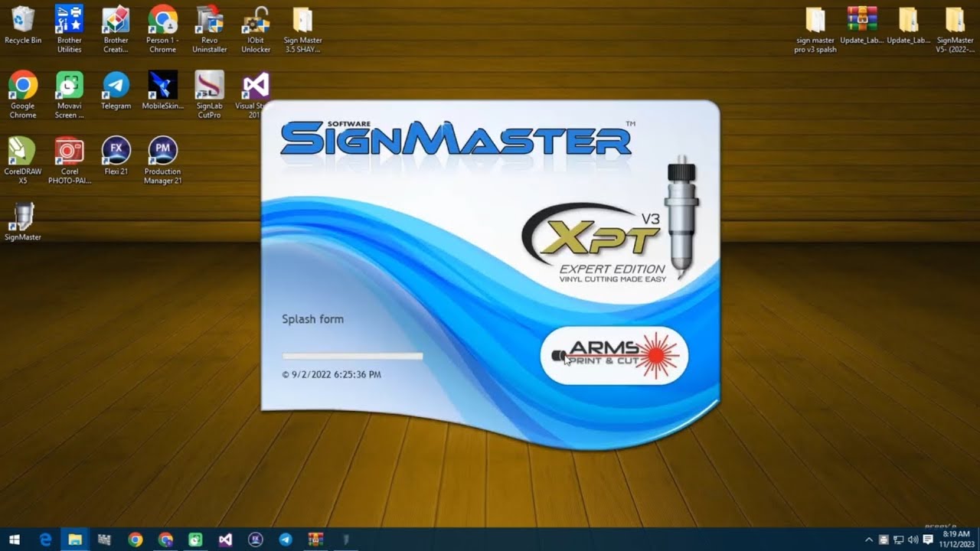Screen dimensions: 980x551
Task: Show hidden system tray icons
Action: pos(869,540)
